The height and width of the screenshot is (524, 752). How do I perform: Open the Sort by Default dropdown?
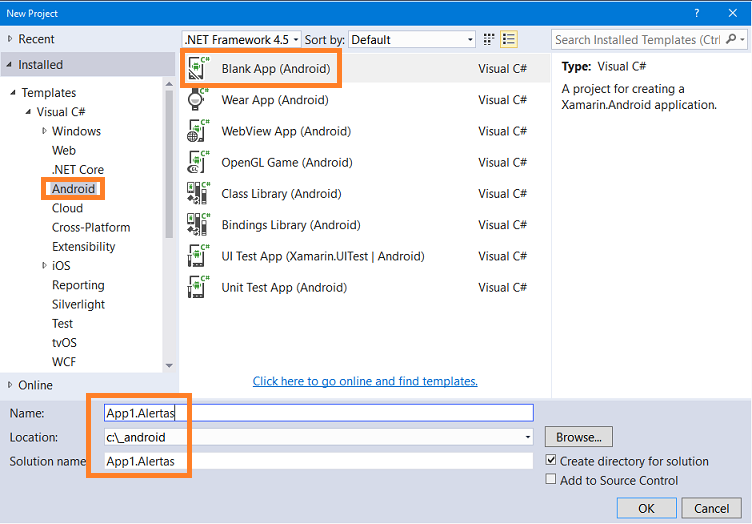[x=412, y=39]
